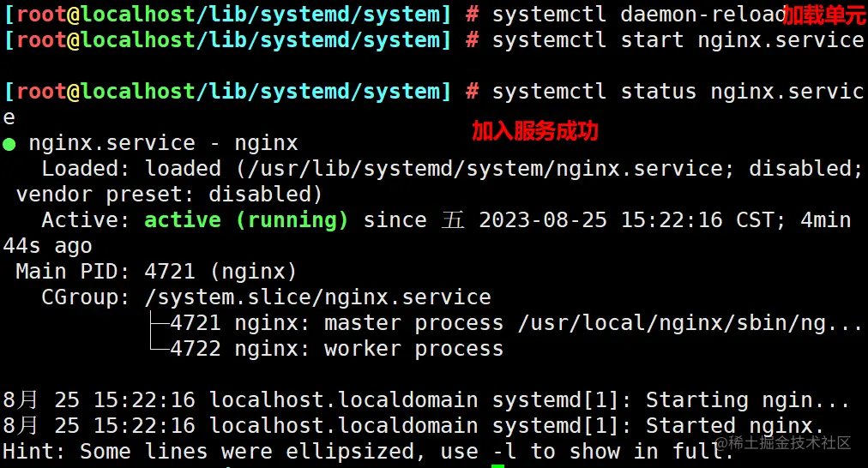The height and width of the screenshot is (468, 868).
Task: Click 'Main PID: 4721 (nginx)' line
Action: (x=156, y=272)
